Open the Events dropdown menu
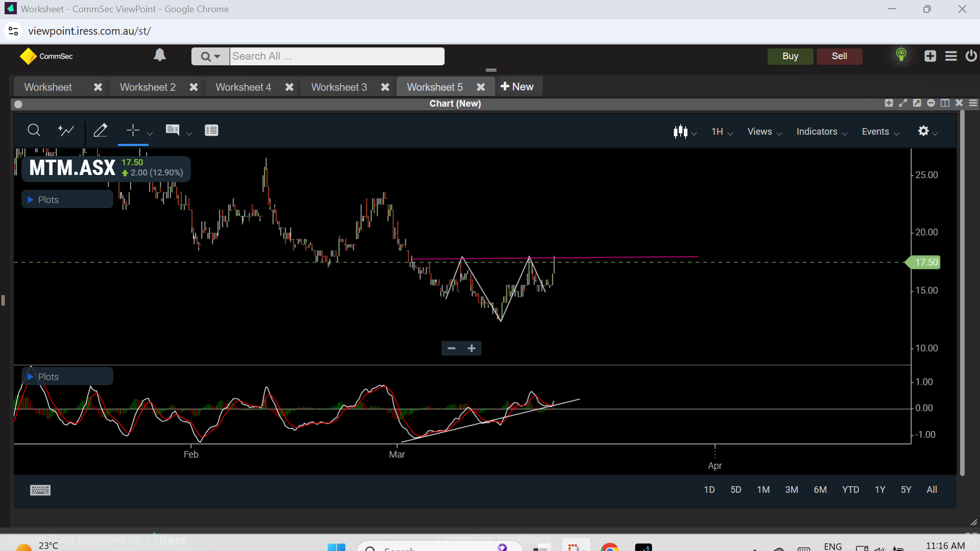Screen dimensions: 980x551 click(880, 132)
